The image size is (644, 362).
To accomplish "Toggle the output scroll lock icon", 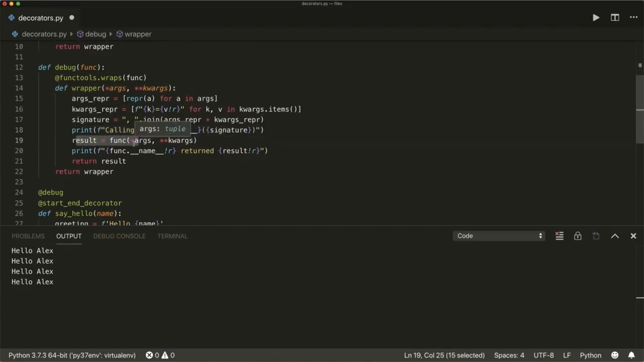I will click(577, 236).
